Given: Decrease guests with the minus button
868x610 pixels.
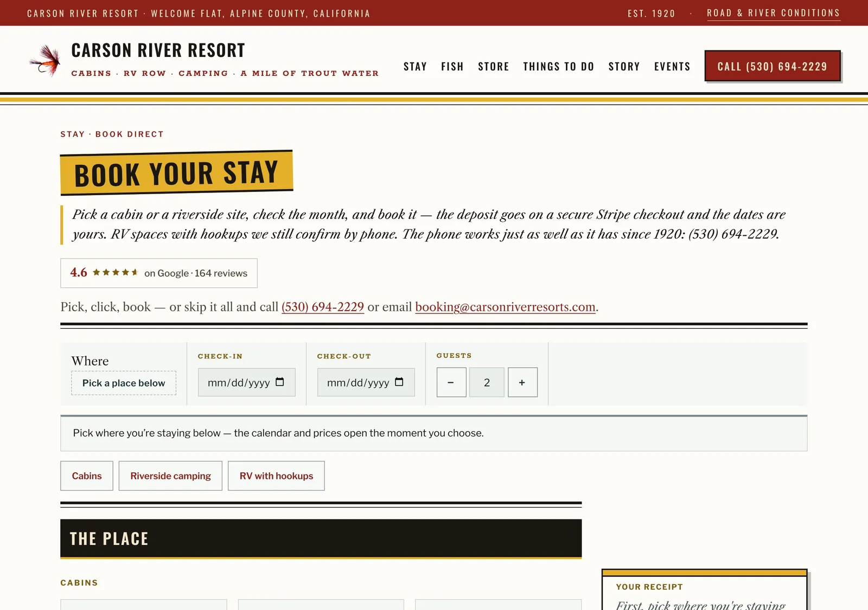Looking at the screenshot, I should [451, 382].
